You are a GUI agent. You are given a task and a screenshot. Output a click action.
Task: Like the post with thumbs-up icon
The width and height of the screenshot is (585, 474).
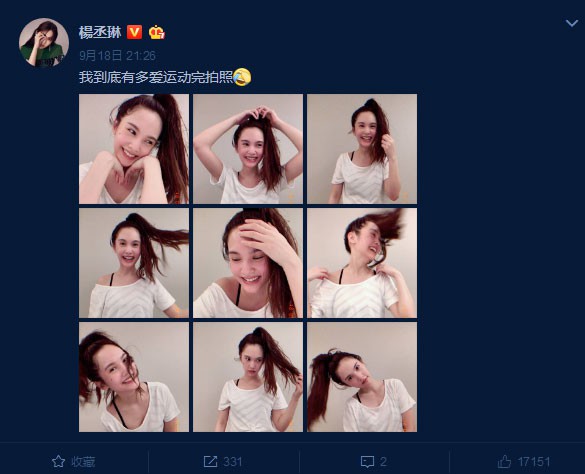504,462
